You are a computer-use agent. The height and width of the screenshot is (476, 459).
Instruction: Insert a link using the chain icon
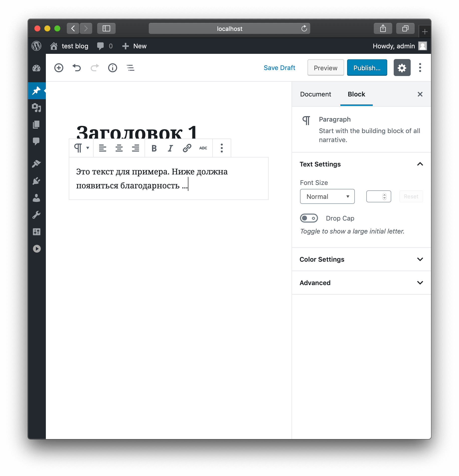click(x=186, y=148)
